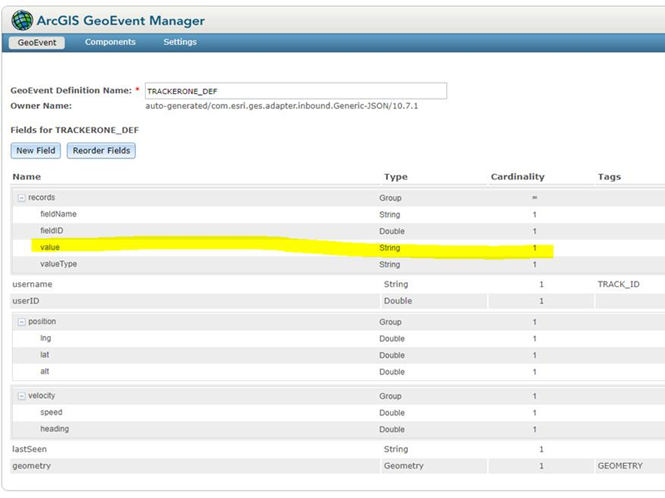Click the records group label
This screenshot has height=498, width=665.
coord(42,198)
